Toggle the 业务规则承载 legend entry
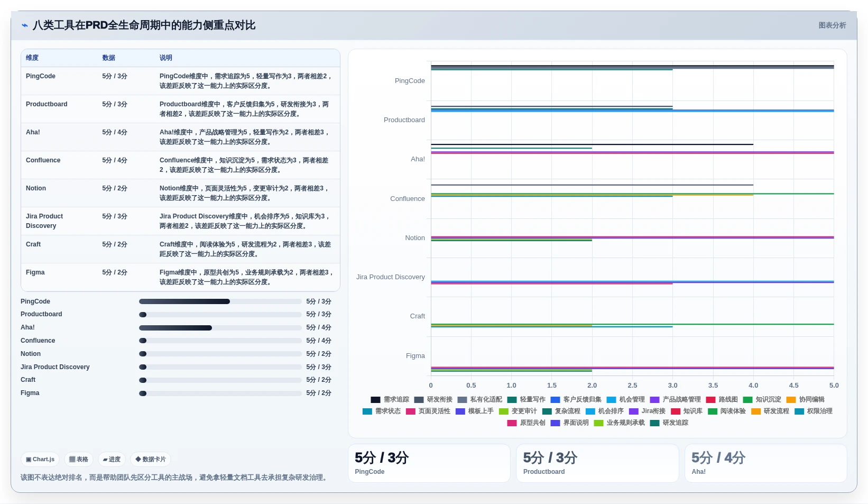The width and height of the screenshot is (868, 504). (x=620, y=423)
